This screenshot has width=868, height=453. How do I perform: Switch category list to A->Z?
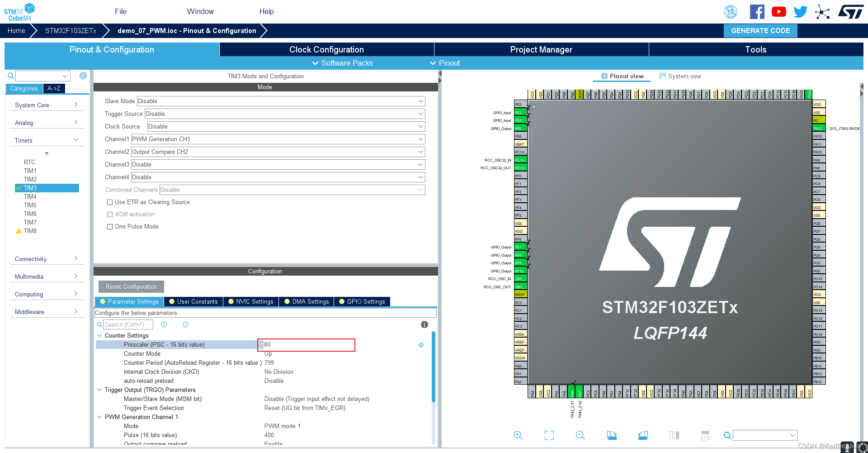[x=54, y=88]
